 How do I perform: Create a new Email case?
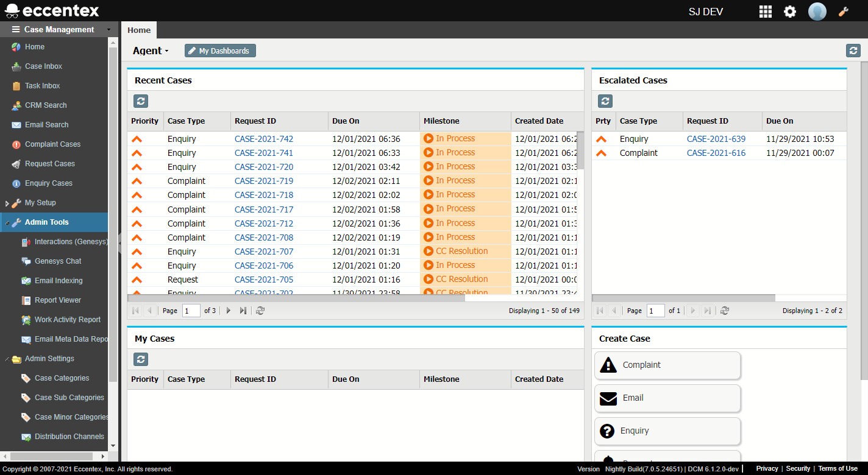667,398
